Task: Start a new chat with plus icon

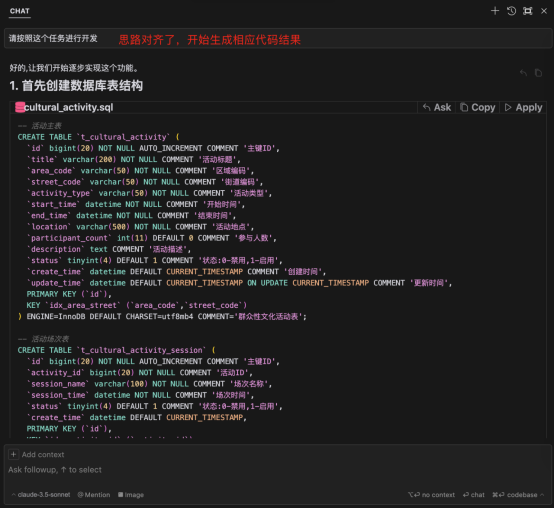Action: tap(495, 11)
